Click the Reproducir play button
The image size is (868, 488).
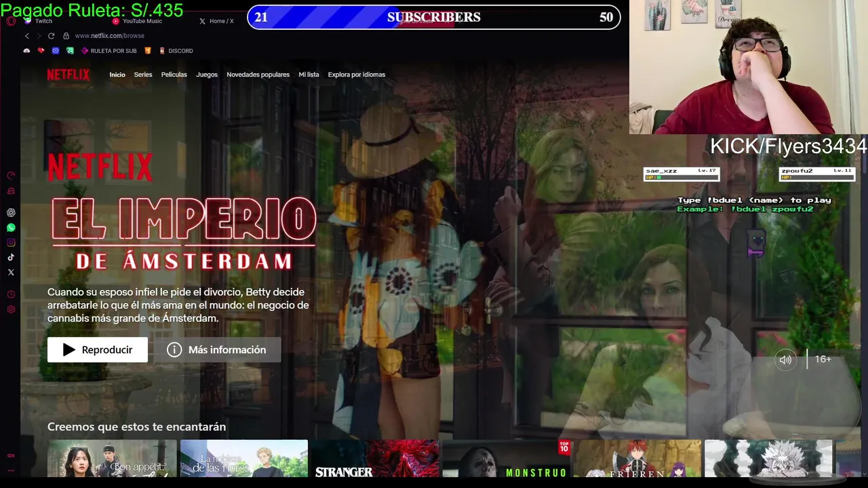click(x=98, y=350)
